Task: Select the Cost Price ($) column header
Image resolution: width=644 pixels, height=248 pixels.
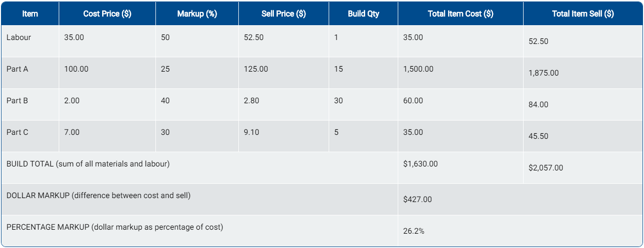Action: coord(107,14)
